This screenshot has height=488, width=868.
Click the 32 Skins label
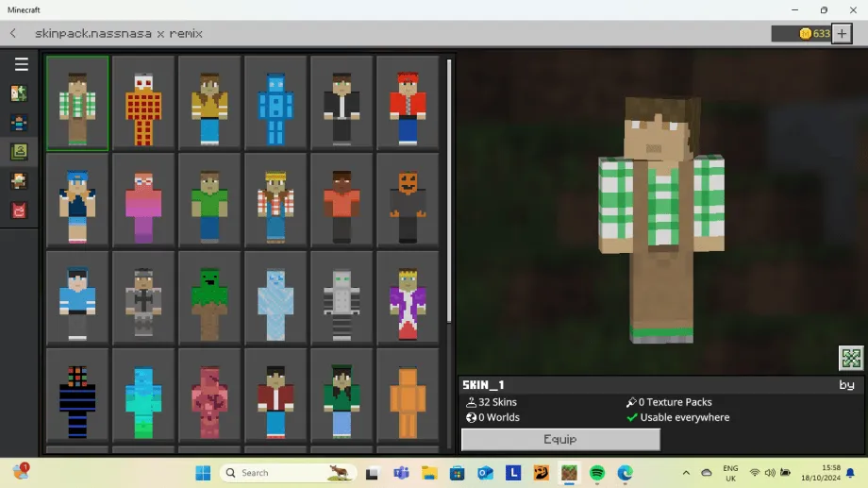(x=492, y=402)
